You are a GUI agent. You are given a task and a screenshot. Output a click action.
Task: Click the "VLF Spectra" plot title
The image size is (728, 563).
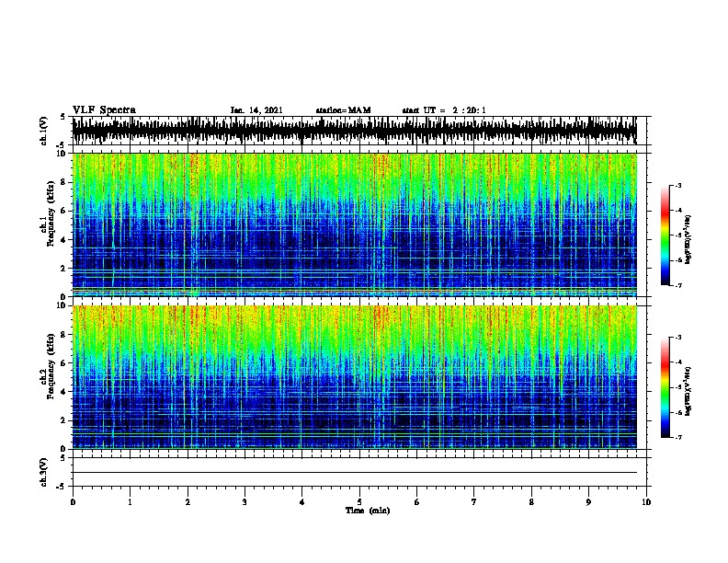tap(104, 110)
